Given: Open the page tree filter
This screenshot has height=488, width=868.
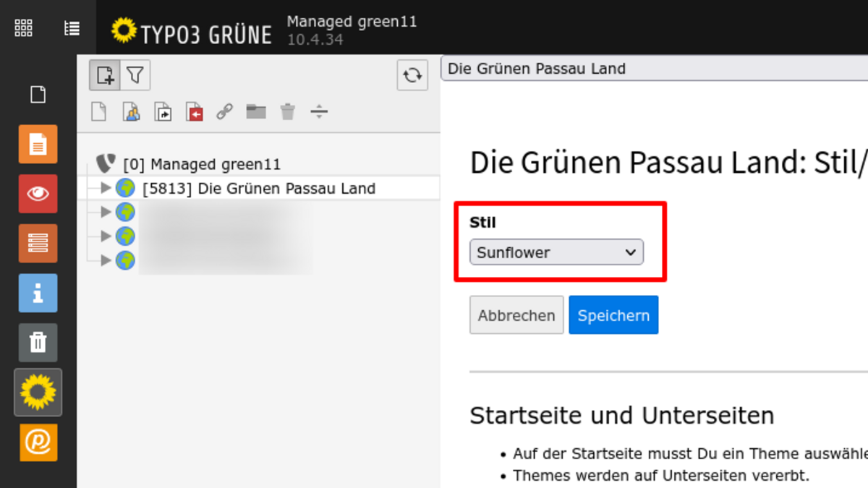Looking at the screenshot, I should pos(135,75).
